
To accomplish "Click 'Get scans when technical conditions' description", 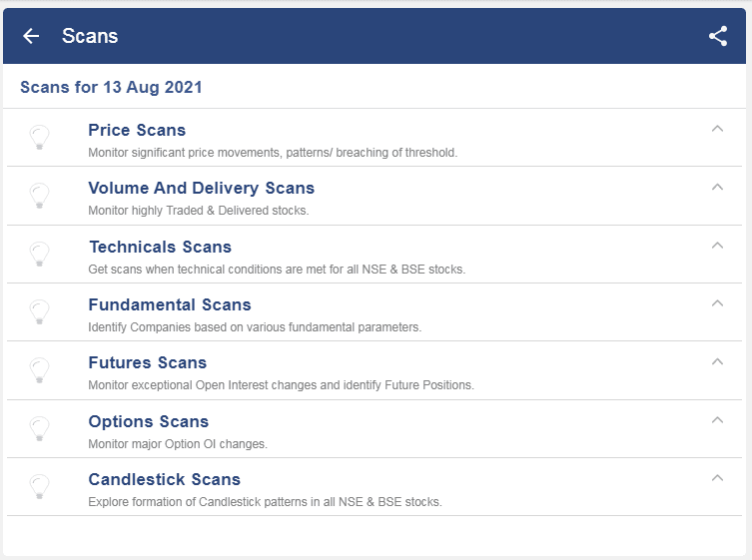I will coord(277,269).
